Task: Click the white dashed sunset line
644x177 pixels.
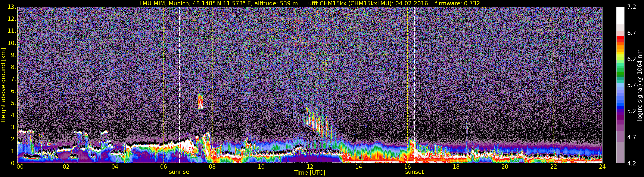Action: [x=414, y=85]
